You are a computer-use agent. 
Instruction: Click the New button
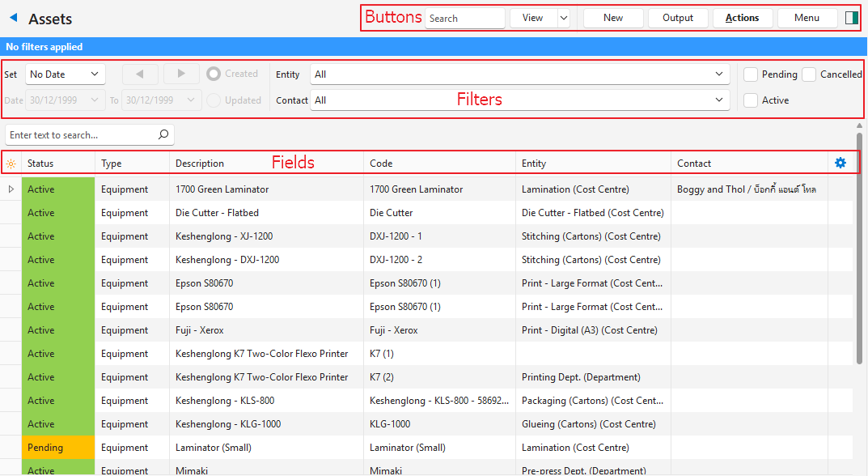pyautogui.click(x=613, y=18)
